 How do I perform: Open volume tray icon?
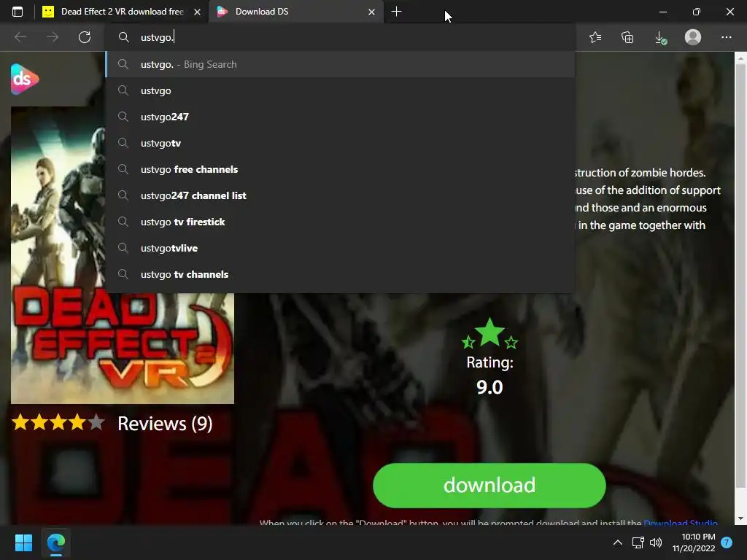[656, 542]
